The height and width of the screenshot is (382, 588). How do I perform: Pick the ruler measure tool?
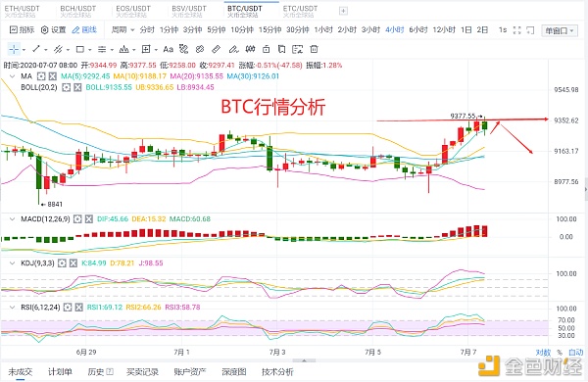pos(216,49)
